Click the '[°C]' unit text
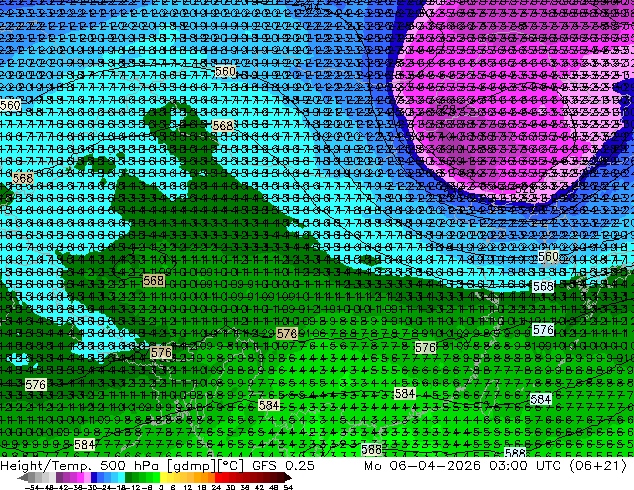 pyautogui.click(x=231, y=466)
